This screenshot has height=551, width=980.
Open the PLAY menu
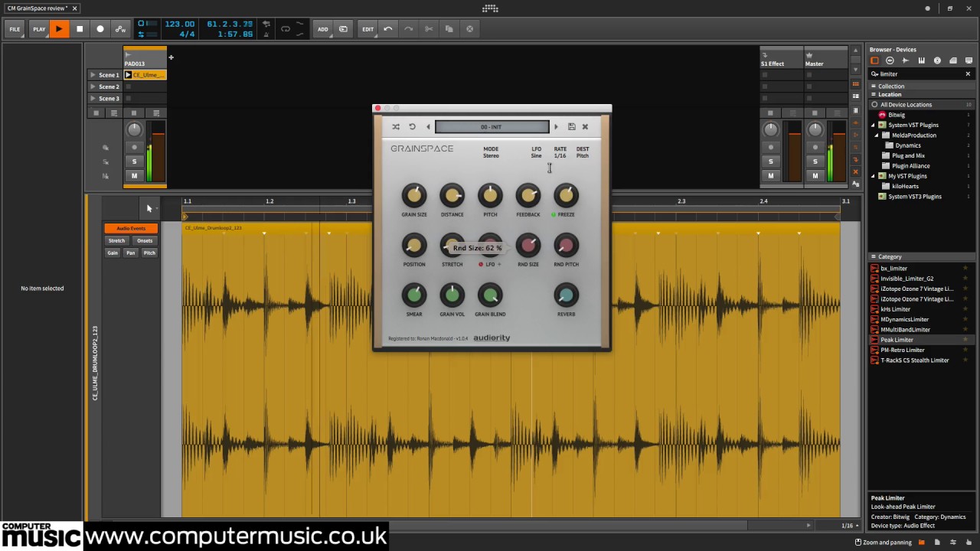tap(39, 29)
